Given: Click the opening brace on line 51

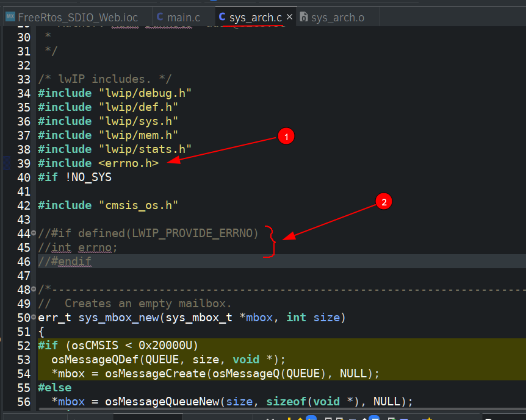Looking at the screenshot, I should pos(41,332).
